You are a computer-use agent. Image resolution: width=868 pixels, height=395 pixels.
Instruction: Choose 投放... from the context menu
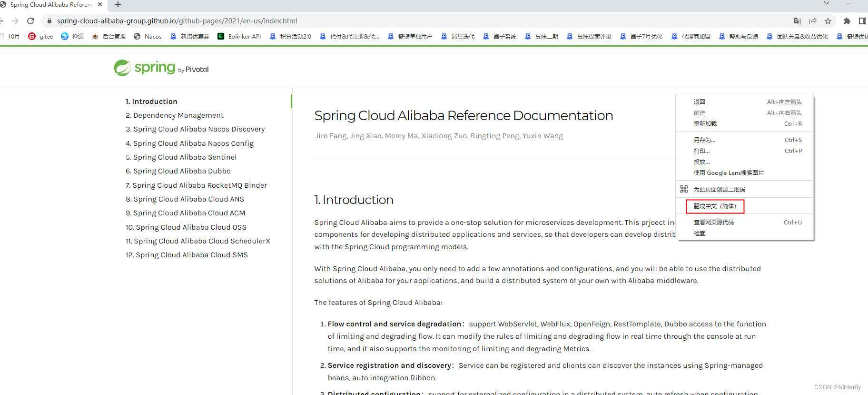point(745,162)
